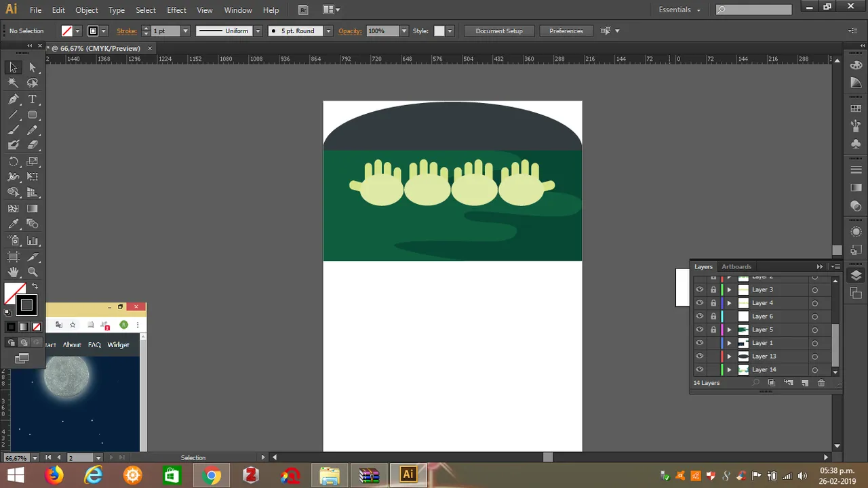Open the Layers panel flyout menu
Image resolution: width=868 pixels, height=488 pixels.
tap(835, 266)
